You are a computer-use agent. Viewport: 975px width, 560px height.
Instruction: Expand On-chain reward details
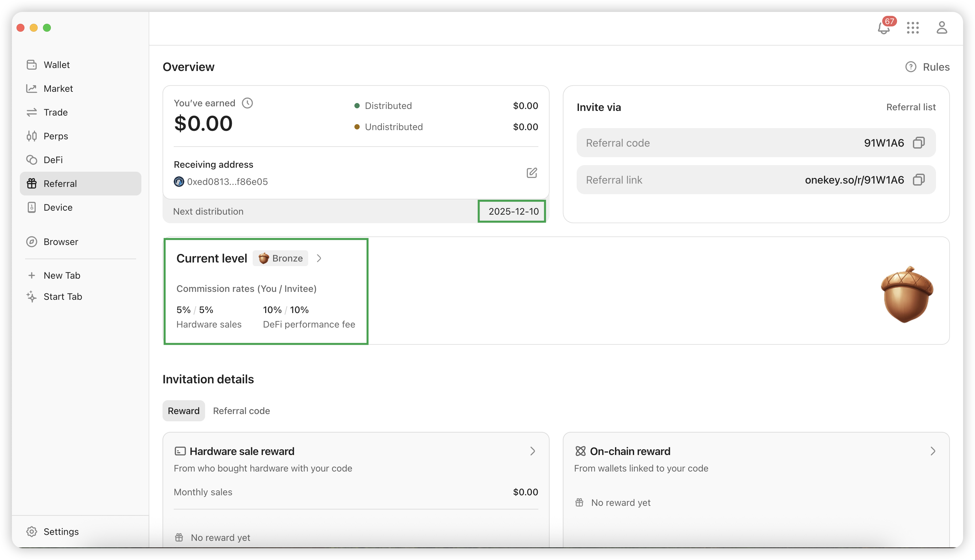[932, 451]
